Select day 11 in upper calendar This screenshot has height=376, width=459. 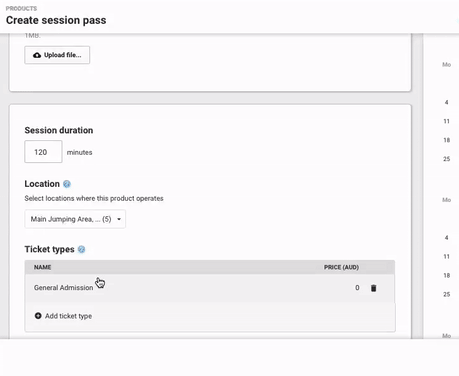(x=446, y=121)
